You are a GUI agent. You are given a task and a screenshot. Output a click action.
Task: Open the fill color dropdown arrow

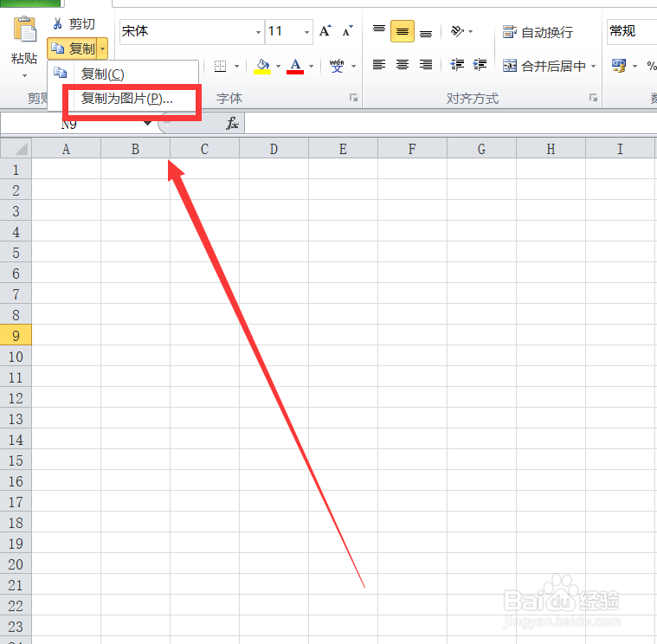click(x=278, y=66)
